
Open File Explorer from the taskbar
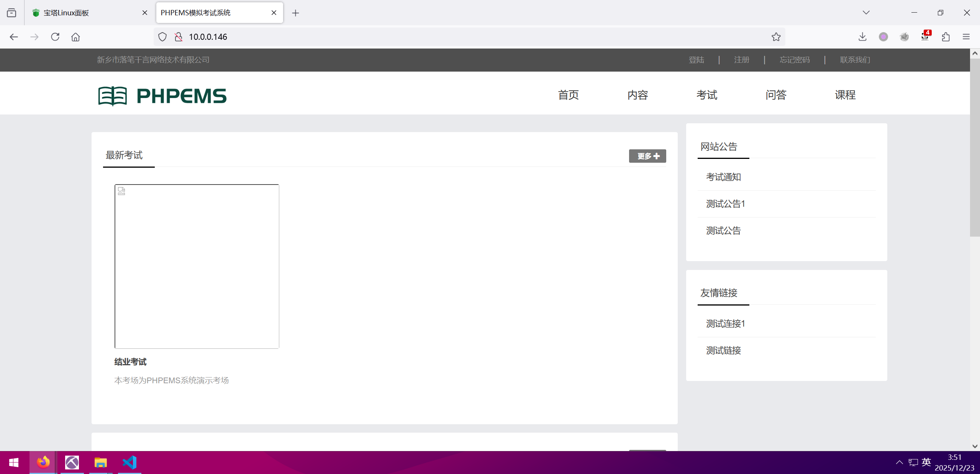[100, 463]
